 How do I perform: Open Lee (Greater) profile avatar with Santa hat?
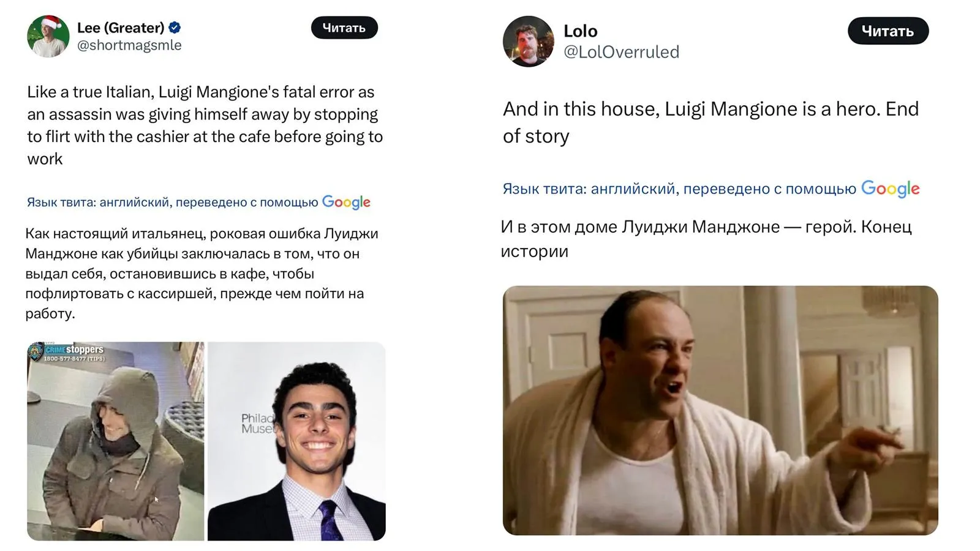[48, 36]
